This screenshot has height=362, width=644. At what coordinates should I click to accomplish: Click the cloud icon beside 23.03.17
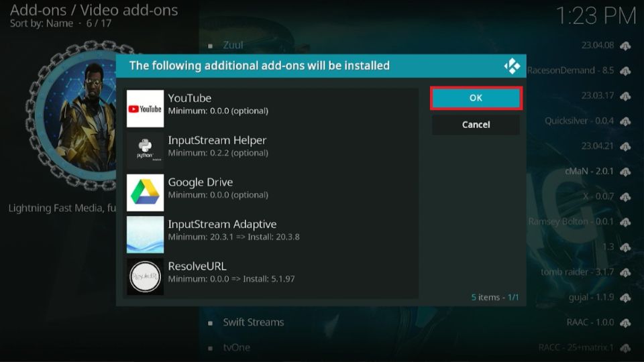pyautogui.click(x=625, y=96)
